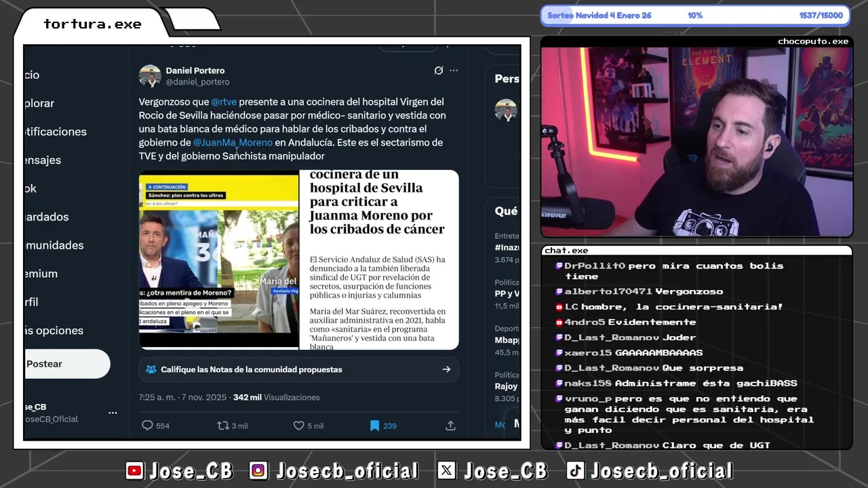Click the tweet timestamp 7:25 a. m. 7 nov. 2025
This screenshot has height=488, width=868.
coord(183,397)
